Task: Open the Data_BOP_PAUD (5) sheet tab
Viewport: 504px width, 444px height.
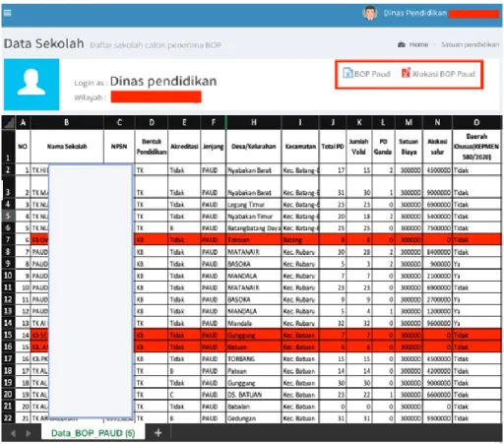Action: coord(93,433)
